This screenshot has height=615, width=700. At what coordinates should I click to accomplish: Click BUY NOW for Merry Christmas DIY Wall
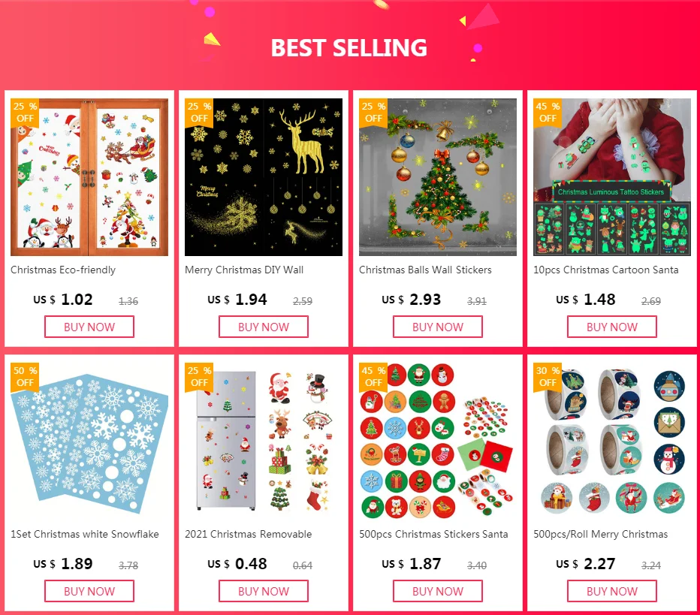(264, 327)
